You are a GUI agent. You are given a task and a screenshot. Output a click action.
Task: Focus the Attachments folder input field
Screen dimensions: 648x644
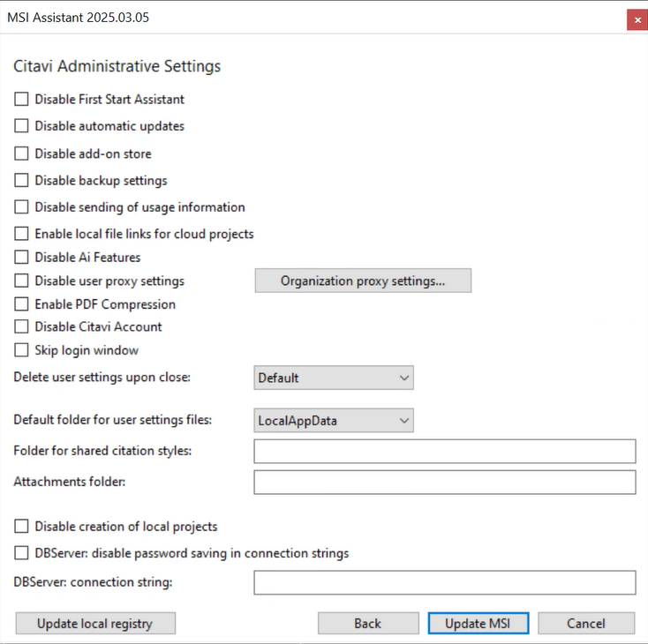445,482
